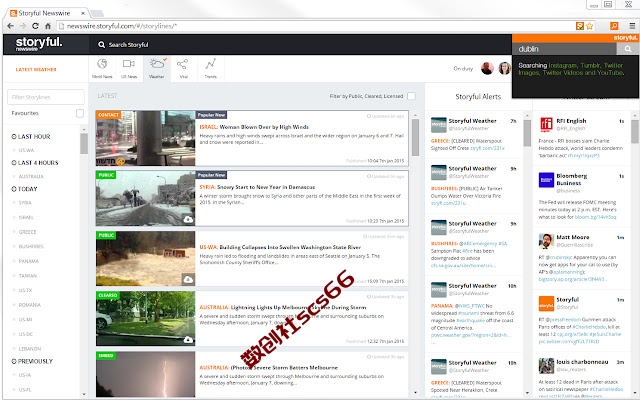
Task: Click the browser back arrow
Action: pyautogui.click(x=11, y=26)
